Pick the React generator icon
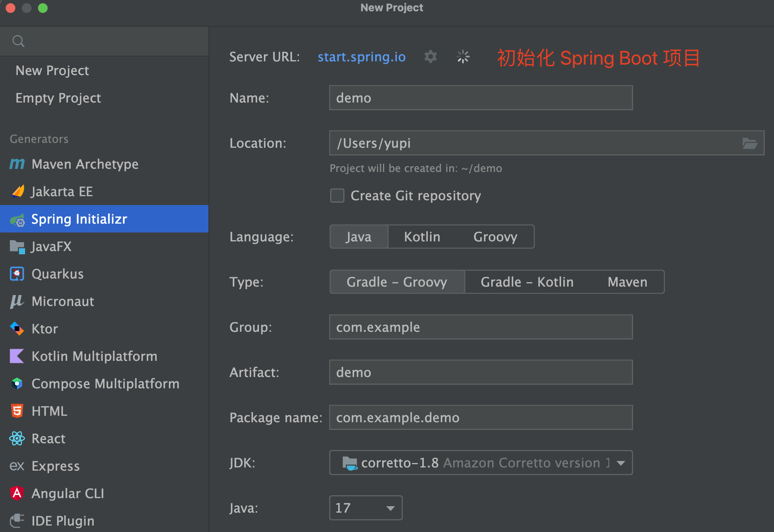This screenshot has height=532, width=774. click(17, 438)
